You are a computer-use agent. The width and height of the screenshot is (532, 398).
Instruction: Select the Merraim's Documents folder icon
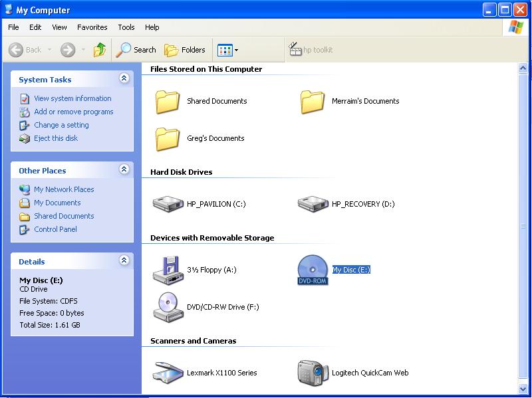pyautogui.click(x=312, y=102)
